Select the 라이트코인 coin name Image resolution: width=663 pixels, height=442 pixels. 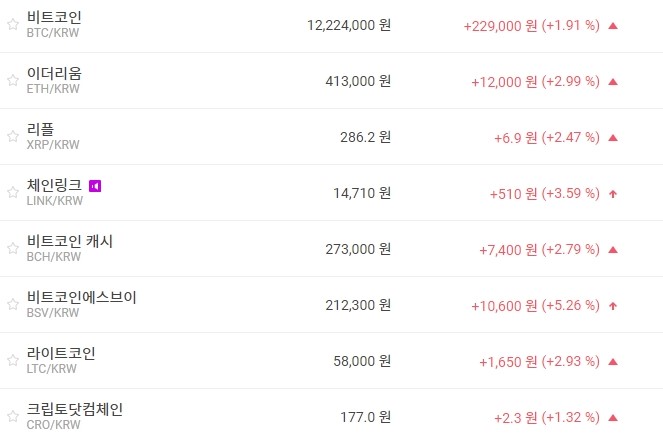coord(62,353)
